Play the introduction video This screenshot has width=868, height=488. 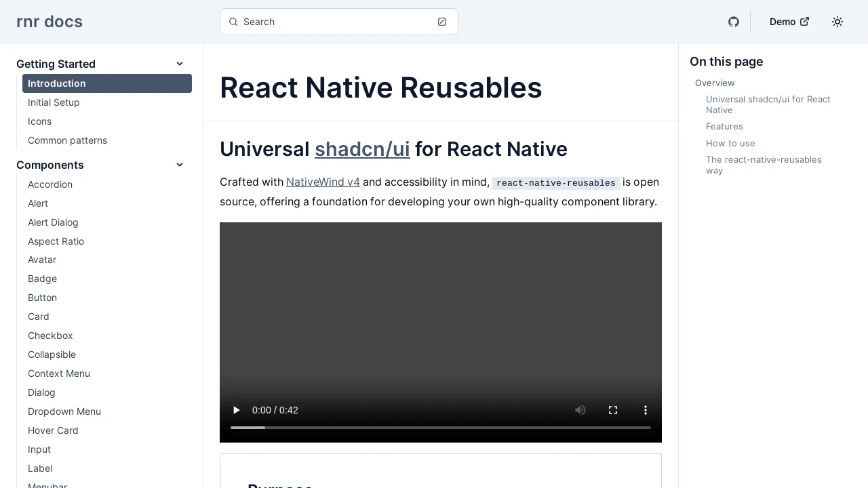(x=236, y=410)
